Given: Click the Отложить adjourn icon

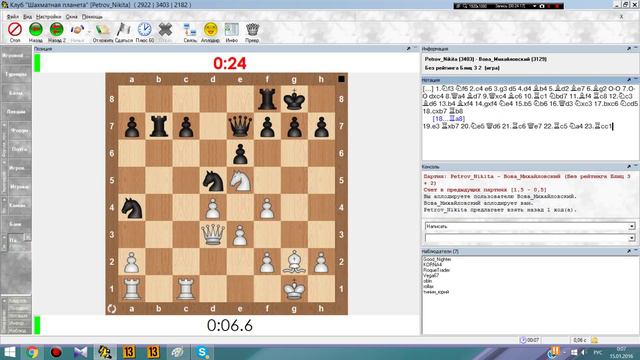Looking at the screenshot, I should (x=102, y=30).
